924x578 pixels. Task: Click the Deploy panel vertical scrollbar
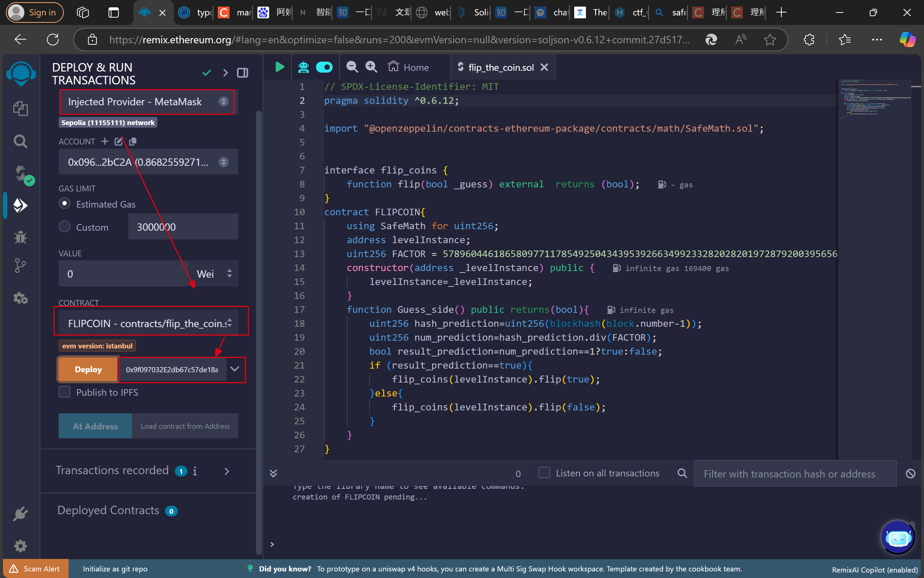pos(259,333)
